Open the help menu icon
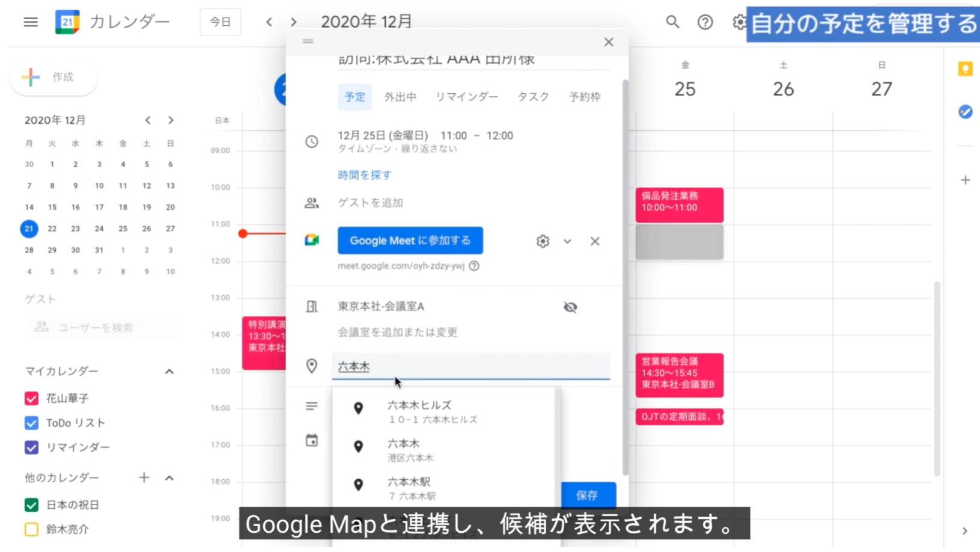Viewport: 980px width, 552px height. click(705, 22)
